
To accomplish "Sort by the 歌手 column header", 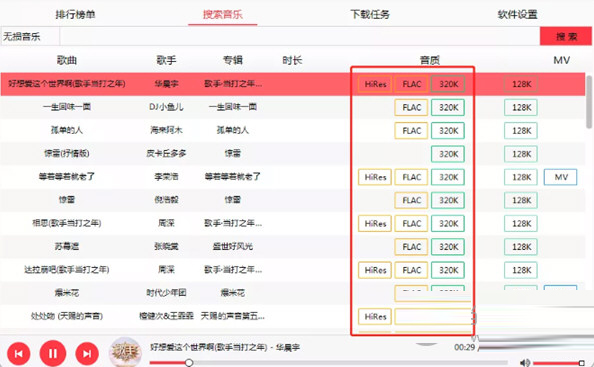I will click(x=166, y=60).
